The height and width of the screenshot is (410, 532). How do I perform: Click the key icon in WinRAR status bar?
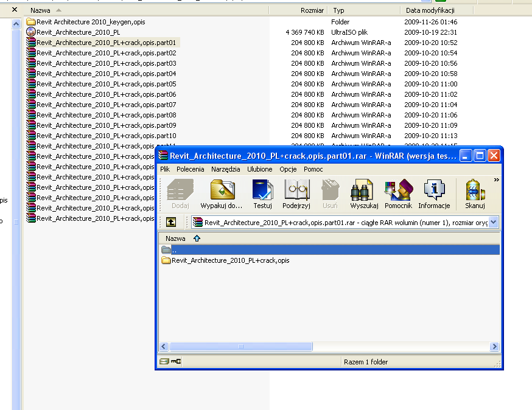click(x=176, y=361)
